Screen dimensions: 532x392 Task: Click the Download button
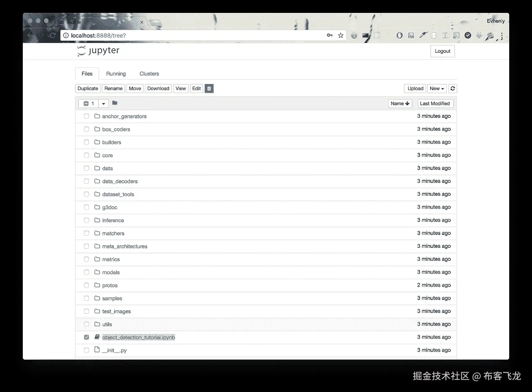(x=158, y=89)
